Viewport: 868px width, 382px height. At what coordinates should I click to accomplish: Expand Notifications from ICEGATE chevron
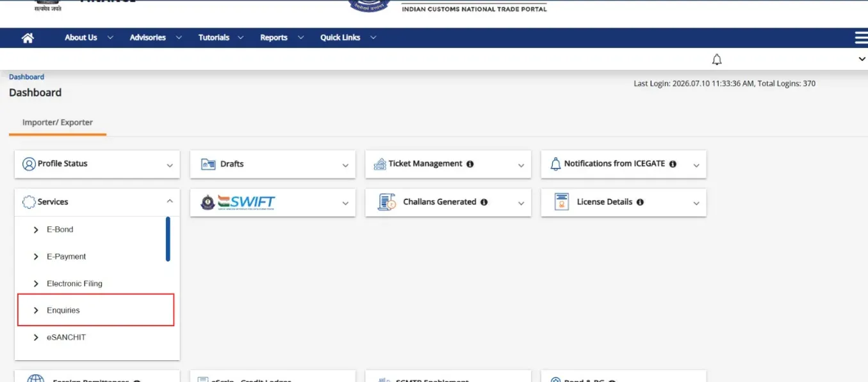tap(696, 165)
